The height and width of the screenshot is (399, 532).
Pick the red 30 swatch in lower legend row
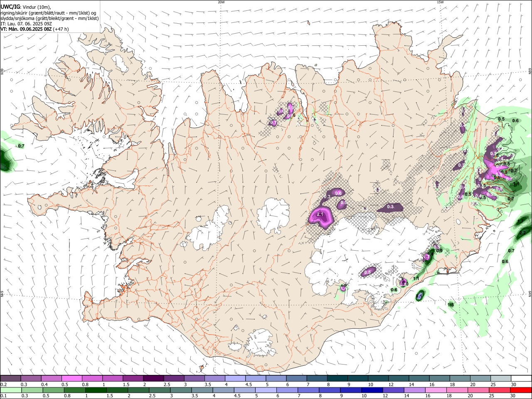point(521,390)
